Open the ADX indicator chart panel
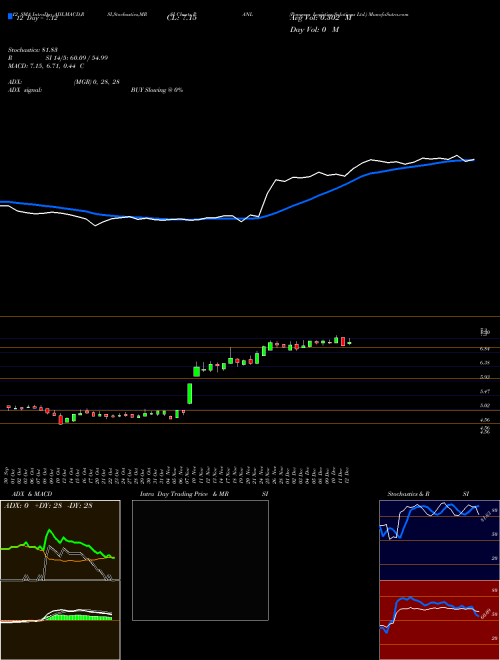Screen dimensions: 500x660 point(60,540)
